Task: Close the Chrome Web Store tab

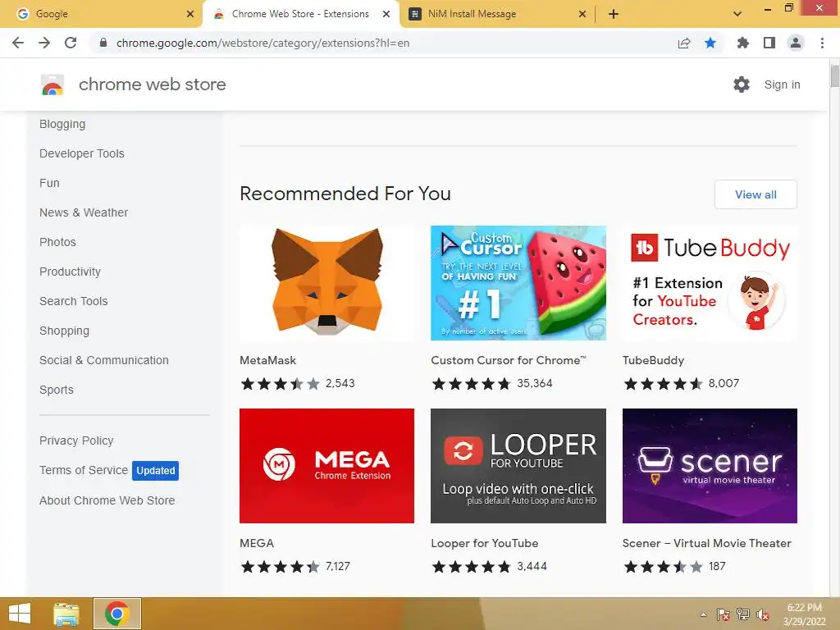Action: pyautogui.click(x=386, y=14)
